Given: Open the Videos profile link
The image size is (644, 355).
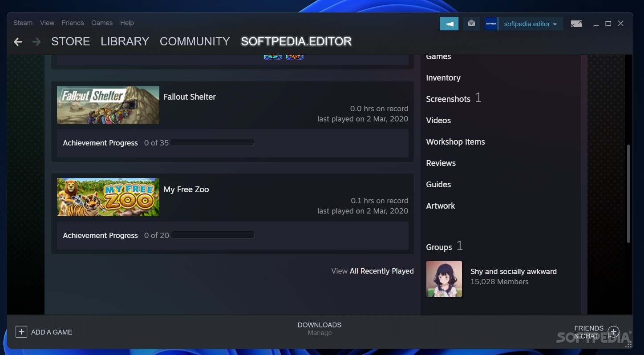Looking at the screenshot, I should (x=438, y=121).
